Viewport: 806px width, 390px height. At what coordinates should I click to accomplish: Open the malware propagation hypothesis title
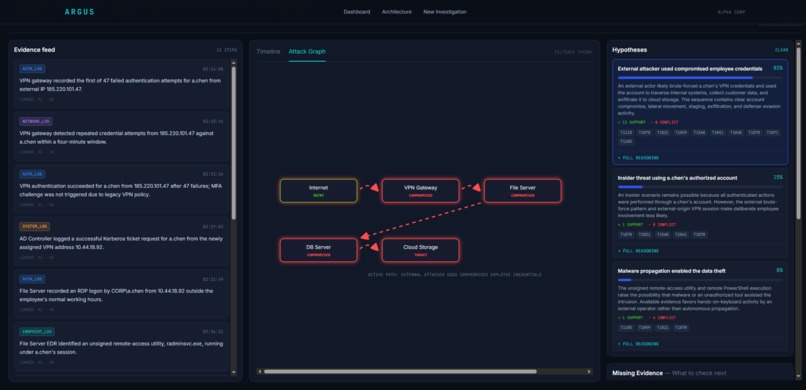[671, 271]
